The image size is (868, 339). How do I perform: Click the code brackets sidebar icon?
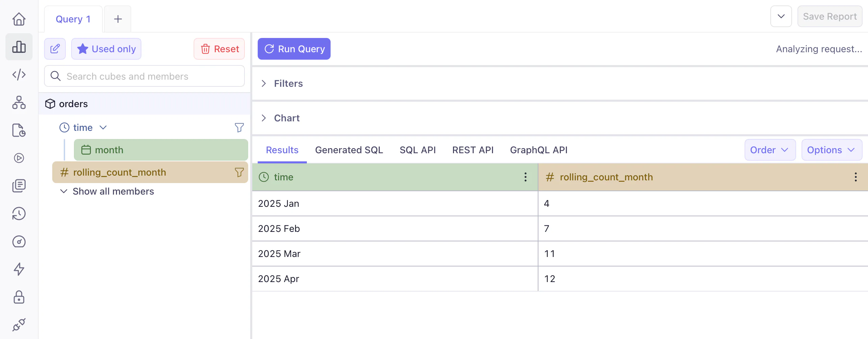pyautogui.click(x=19, y=75)
